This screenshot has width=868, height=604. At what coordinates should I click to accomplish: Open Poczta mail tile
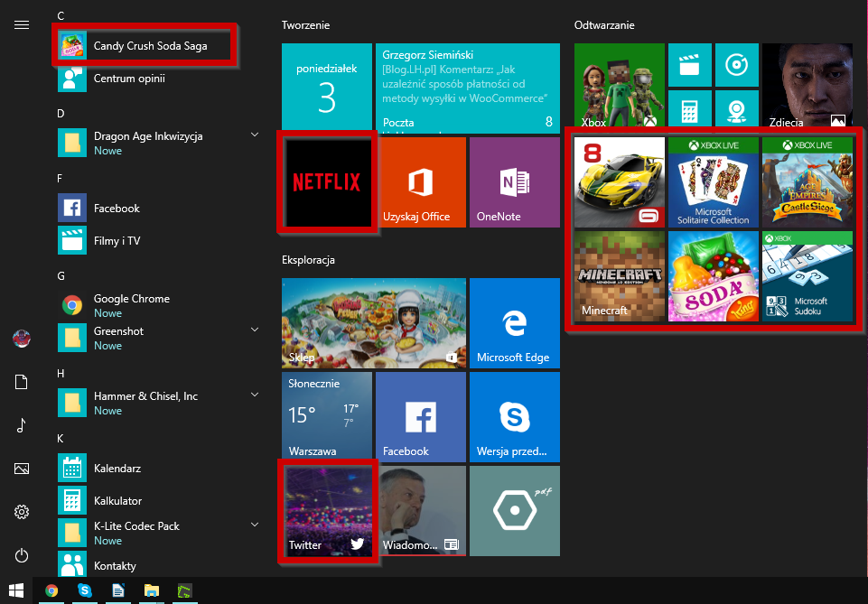click(x=468, y=88)
